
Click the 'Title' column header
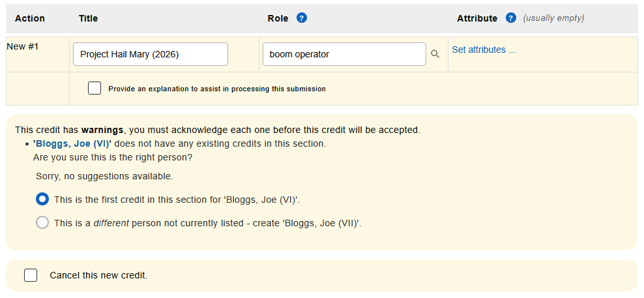click(x=88, y=18)
